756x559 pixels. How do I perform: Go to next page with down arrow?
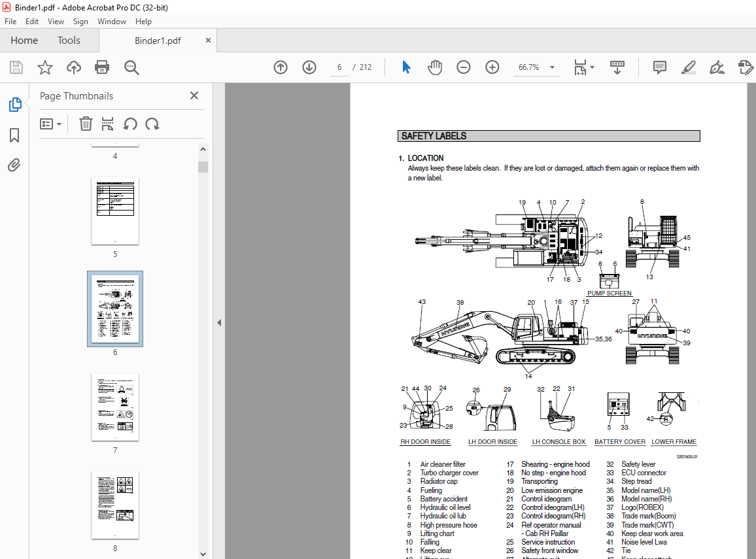[x=309, y=67]
